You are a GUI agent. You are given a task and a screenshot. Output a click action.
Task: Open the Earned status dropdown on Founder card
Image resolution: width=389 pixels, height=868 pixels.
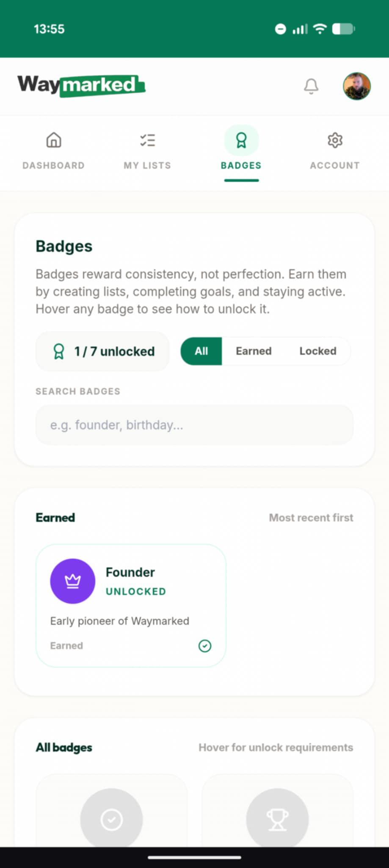point(66,645)
